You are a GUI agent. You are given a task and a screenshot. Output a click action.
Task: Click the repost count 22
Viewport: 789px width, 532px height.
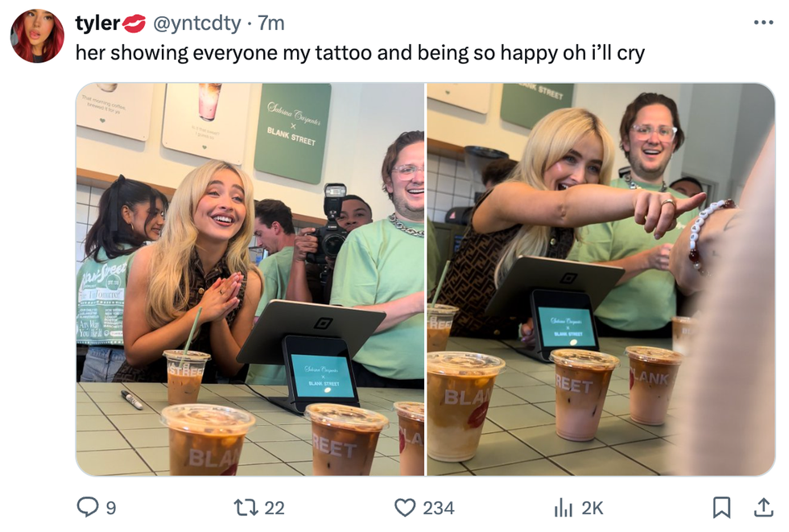[x=275, y=508]
